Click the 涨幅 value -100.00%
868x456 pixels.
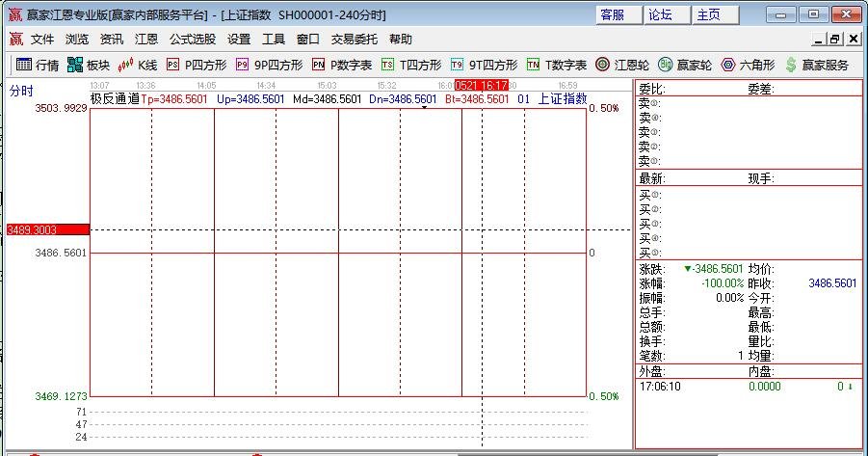[723, 283]
